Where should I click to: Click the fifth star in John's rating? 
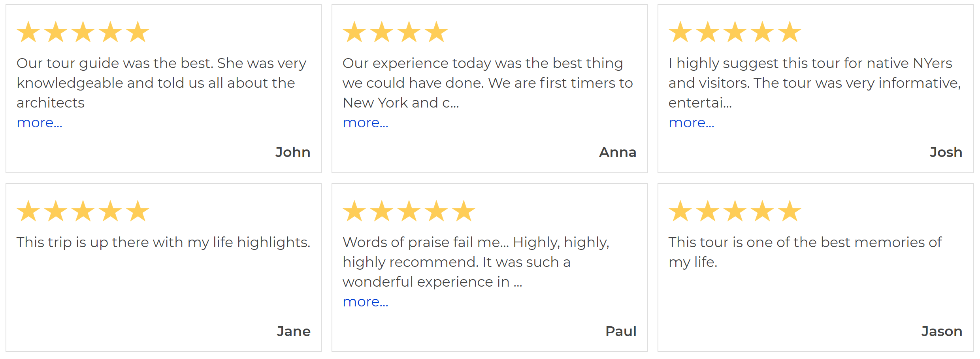pyautogui.click(x=138, y=32)
